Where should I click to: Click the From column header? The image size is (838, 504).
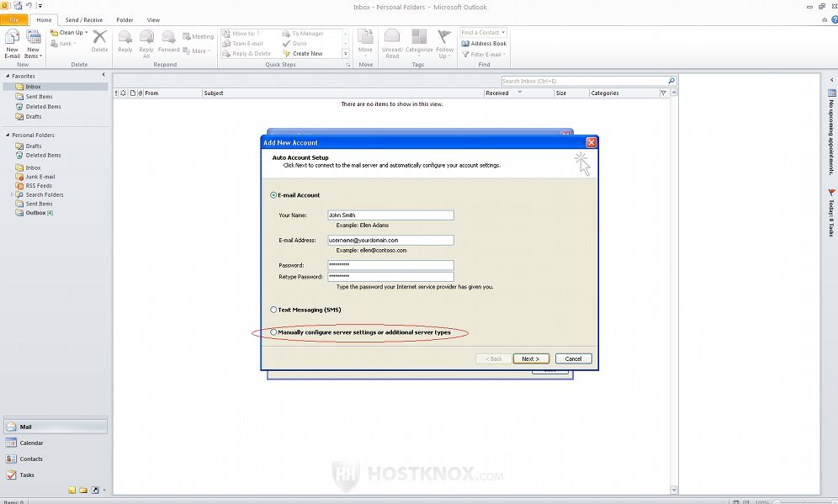(x=173, y=93)
